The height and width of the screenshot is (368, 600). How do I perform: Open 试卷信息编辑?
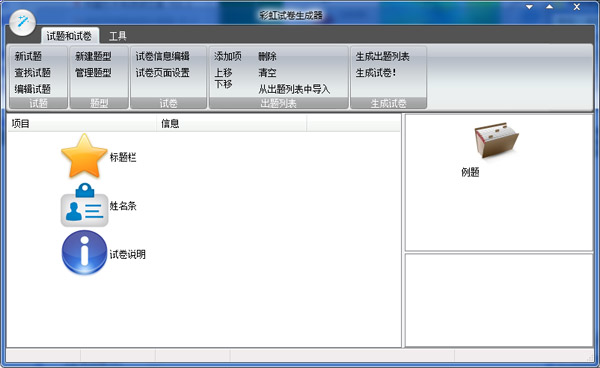coord(162,56)
